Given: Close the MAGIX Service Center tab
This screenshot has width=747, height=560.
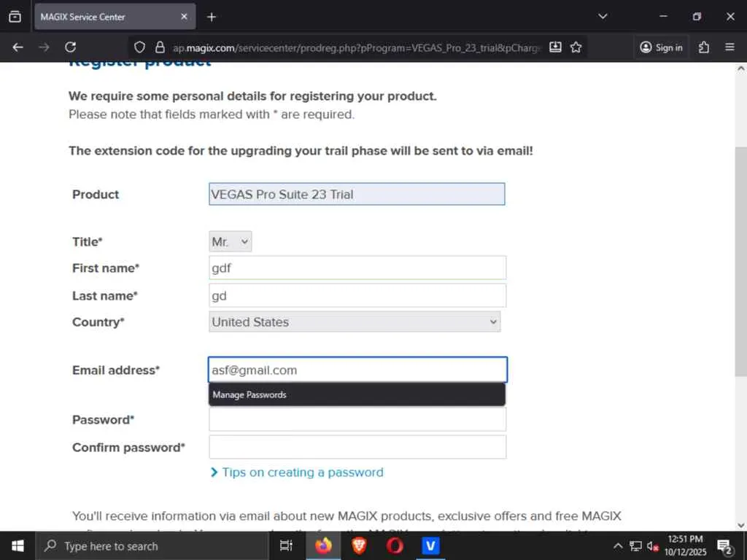Looking at the screenshot, I should tap(184, 17).
